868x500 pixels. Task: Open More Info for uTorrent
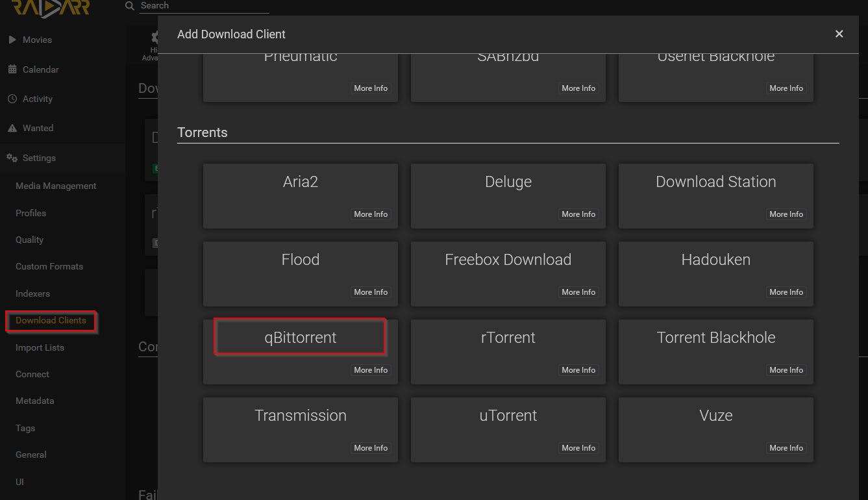[x=578, y=448]
